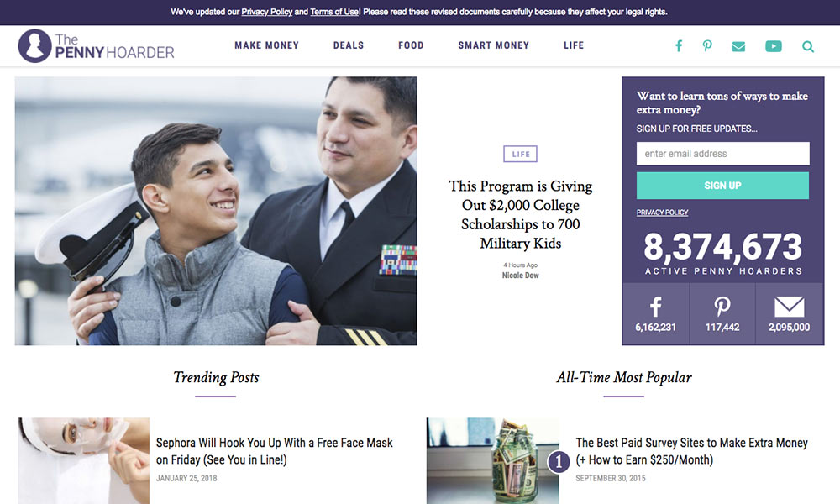Open the Sephora face mask post thumbnail
The width and height of the screenshot is (840, 504).
click(x=83, y=460)
